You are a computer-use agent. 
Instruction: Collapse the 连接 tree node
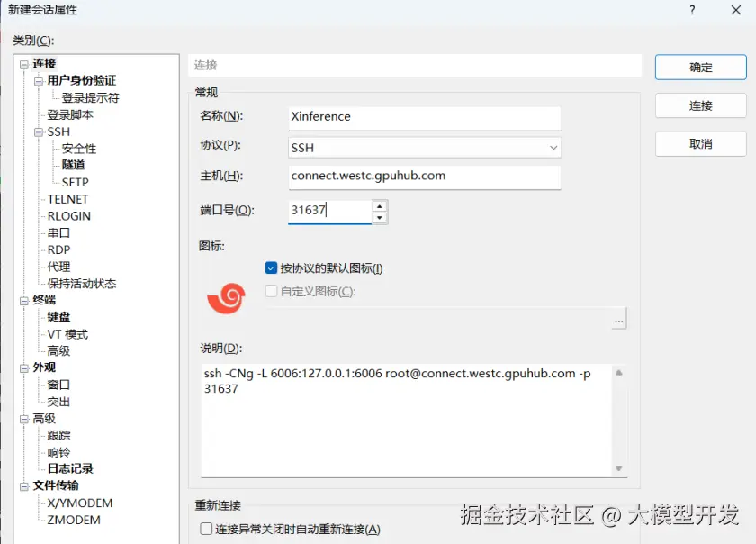coord(23,64)
